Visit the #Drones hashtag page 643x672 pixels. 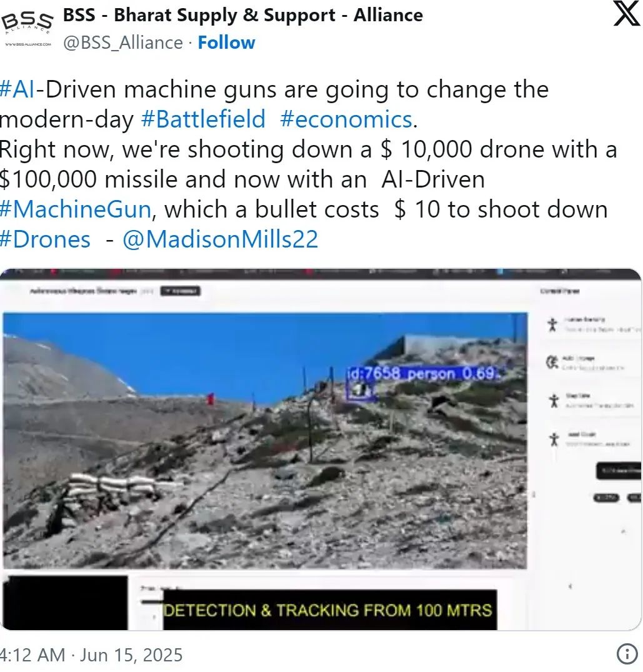coord(45,239)
